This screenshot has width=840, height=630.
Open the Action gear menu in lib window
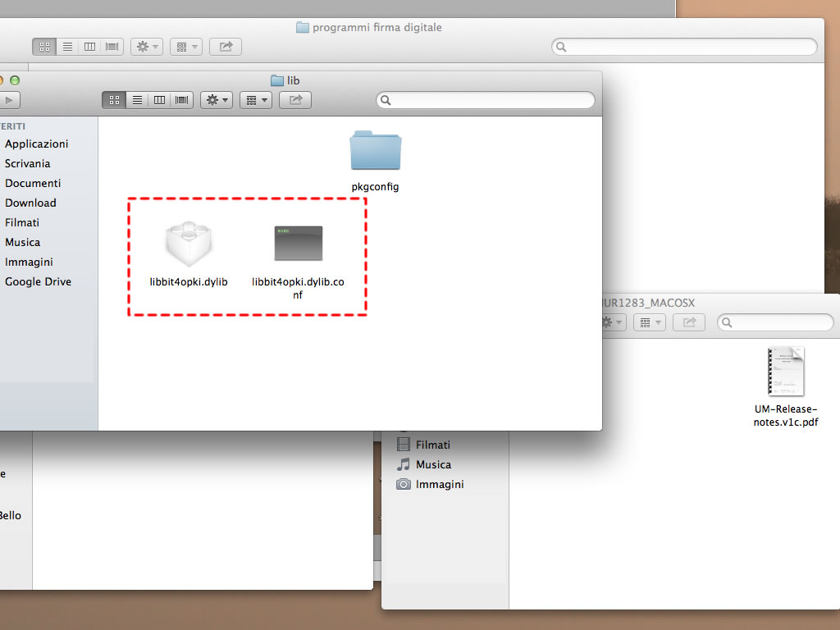(x=217, y=100)
